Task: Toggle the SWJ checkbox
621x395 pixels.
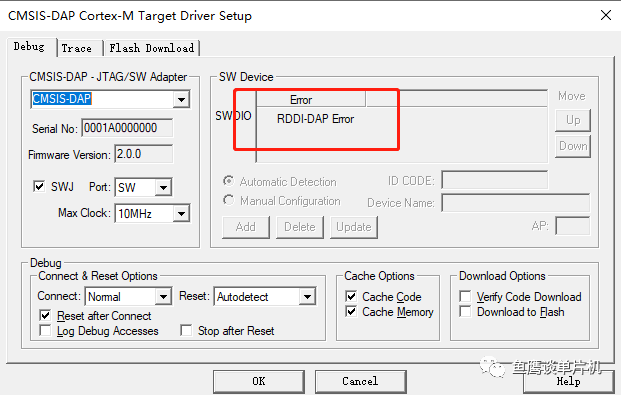Action: (x=39, y=186)
